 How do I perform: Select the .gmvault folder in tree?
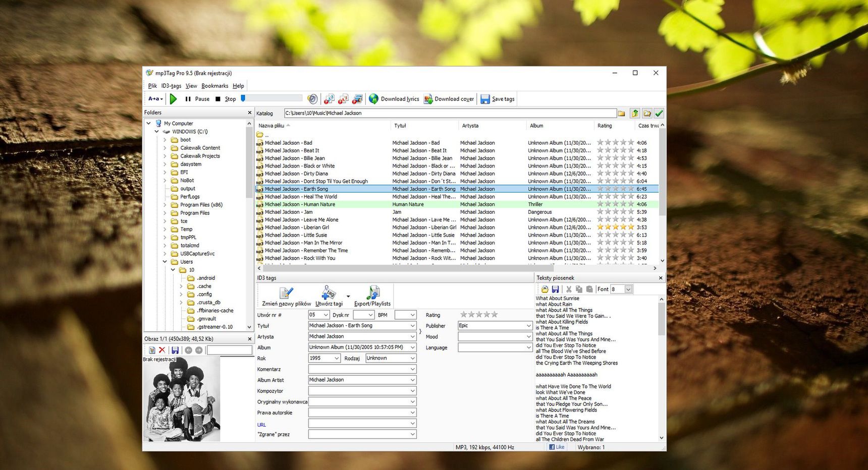(206, 319)
